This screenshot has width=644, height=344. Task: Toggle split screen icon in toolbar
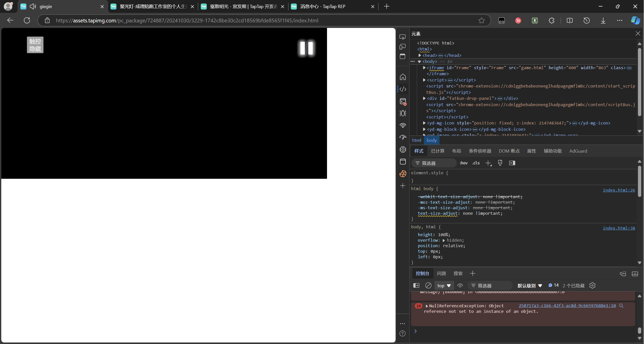click(570, 20)
